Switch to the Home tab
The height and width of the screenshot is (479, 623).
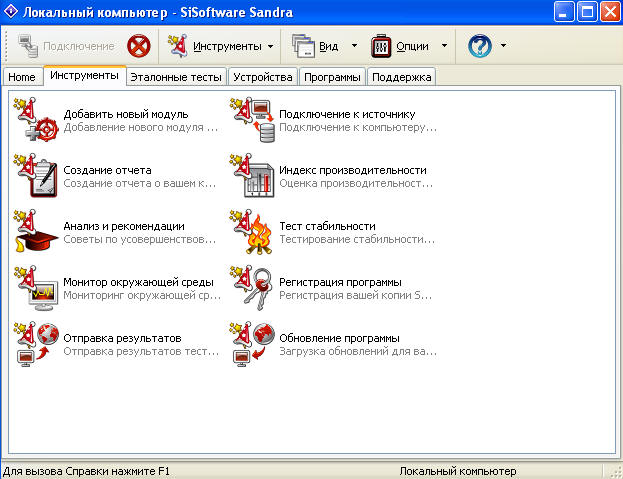(22, 77)
